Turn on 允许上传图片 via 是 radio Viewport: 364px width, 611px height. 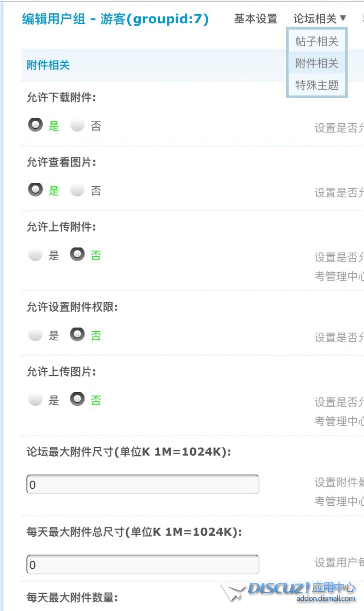point(35,400)
